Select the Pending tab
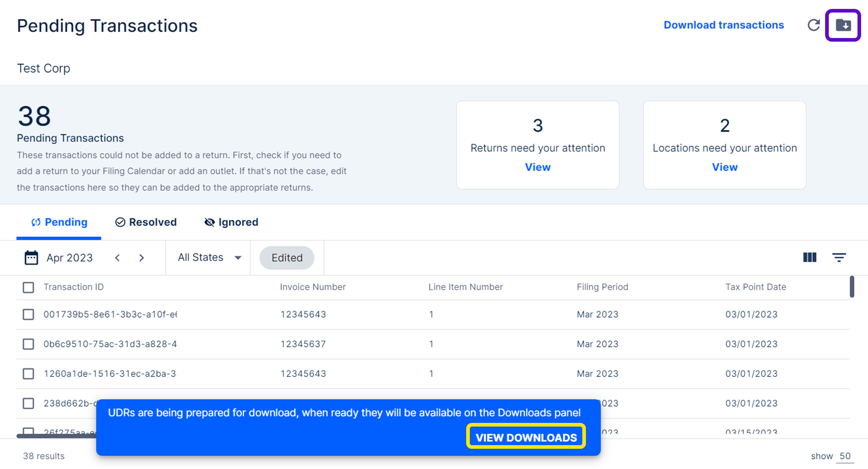The width and height of the screenshot is (868, 469). (59, 222)
